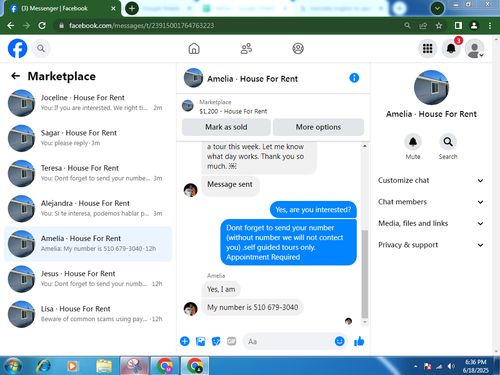Viewport: 500px width, 375px height.
Task: Open the nine-dot menu grid icon
Action: pyautogui.click(x=427, y=49)
